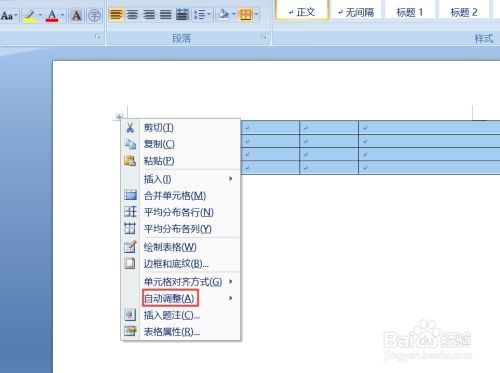
Task: Open the paragraph dialog launcher
Action: pyautogui.click(x=264, y=37)
